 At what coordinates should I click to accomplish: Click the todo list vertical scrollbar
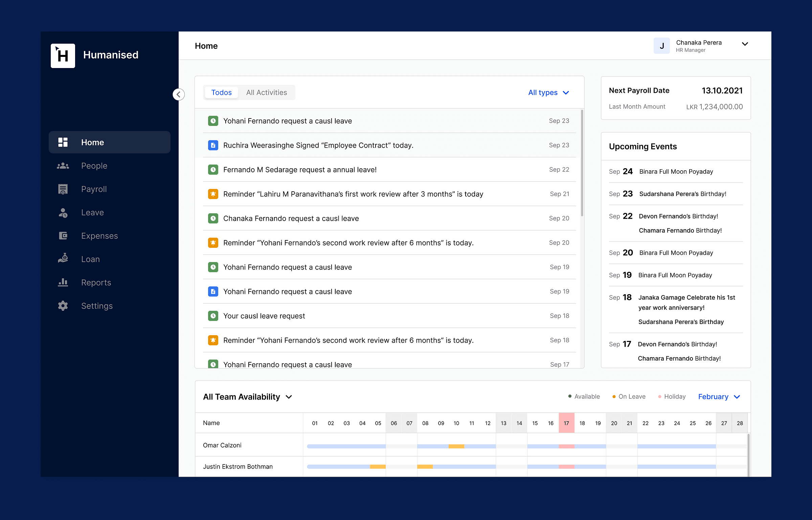click(582, 163)
